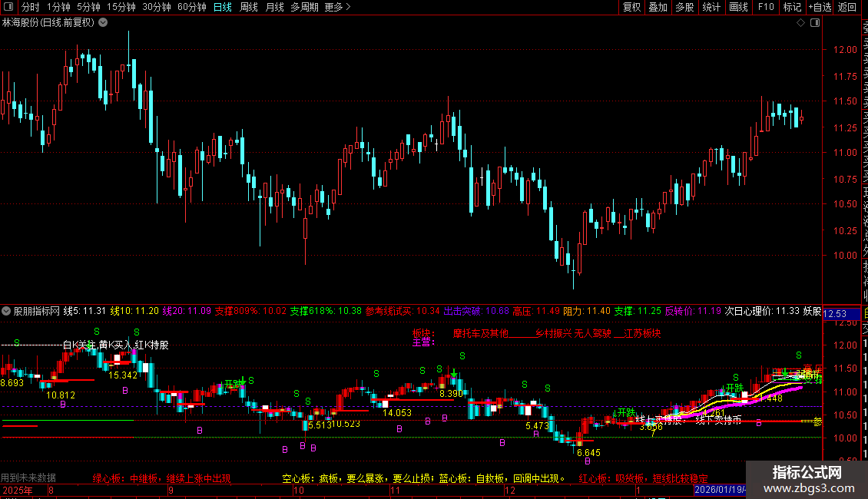
Task: Click the 次日心理价: 11.33 value
Action: [762, 311]
